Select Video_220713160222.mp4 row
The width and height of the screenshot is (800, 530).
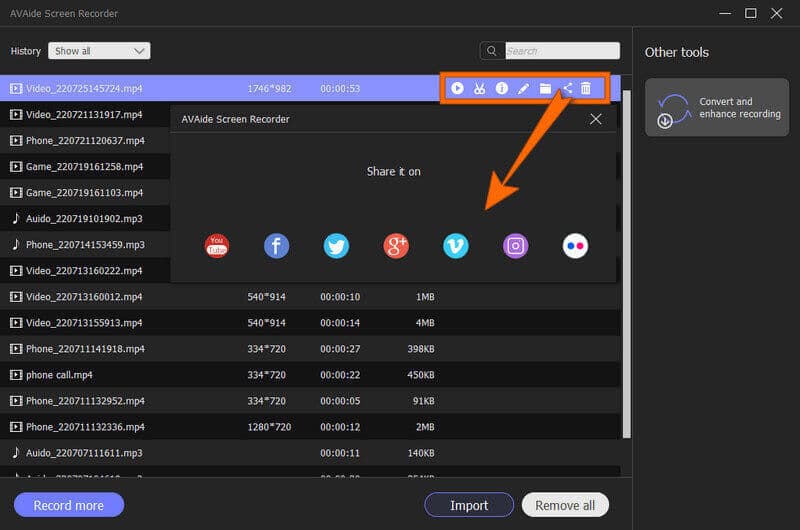85,270
